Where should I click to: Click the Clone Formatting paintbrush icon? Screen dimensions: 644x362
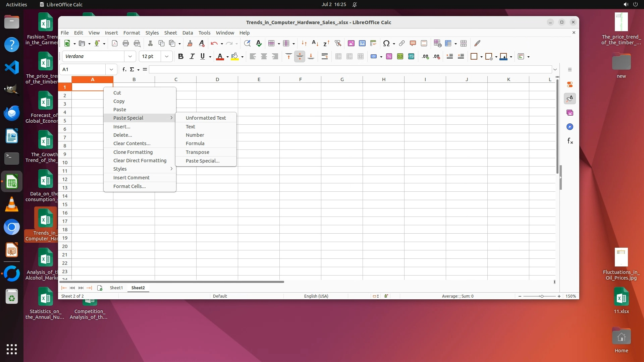click(190, 43)
